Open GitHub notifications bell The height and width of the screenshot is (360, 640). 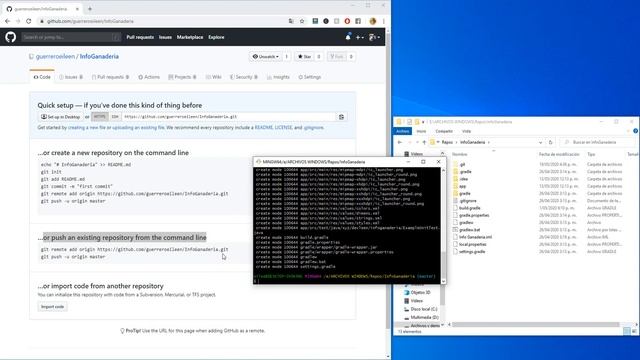click(348, 37)
